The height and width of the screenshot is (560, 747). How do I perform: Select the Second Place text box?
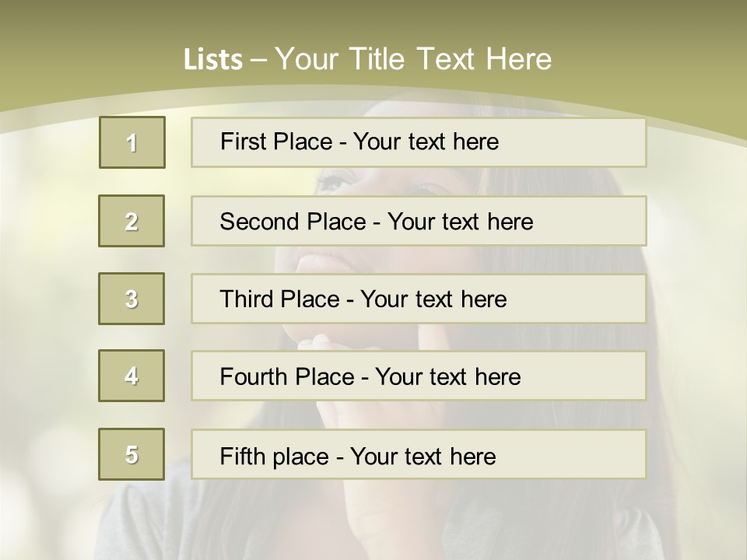click(418, 221)
